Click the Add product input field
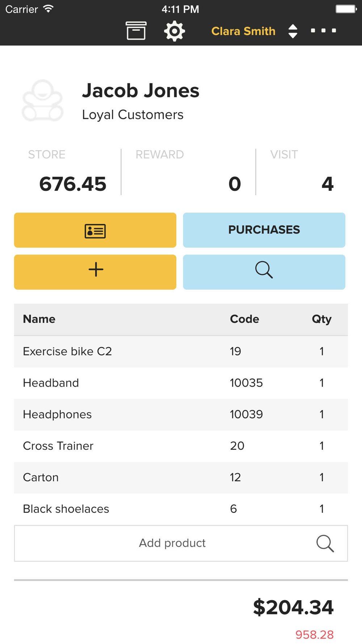Screen dimensions: 362x644 [172, 543]
